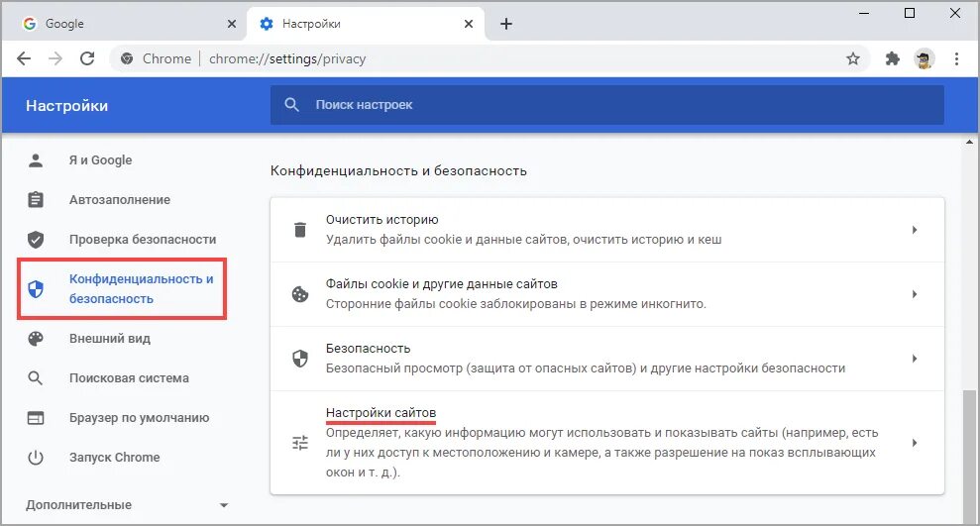The height and width of the screenshot is (526, 980).
Task: Open Автозаполнение settings section
Action: [120, 200]
